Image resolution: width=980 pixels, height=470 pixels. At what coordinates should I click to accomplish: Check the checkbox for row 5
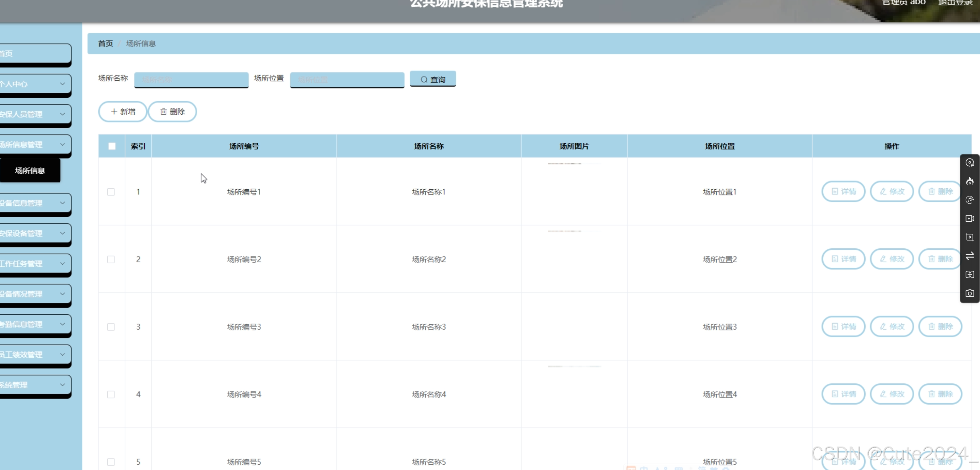pos(111,462)
